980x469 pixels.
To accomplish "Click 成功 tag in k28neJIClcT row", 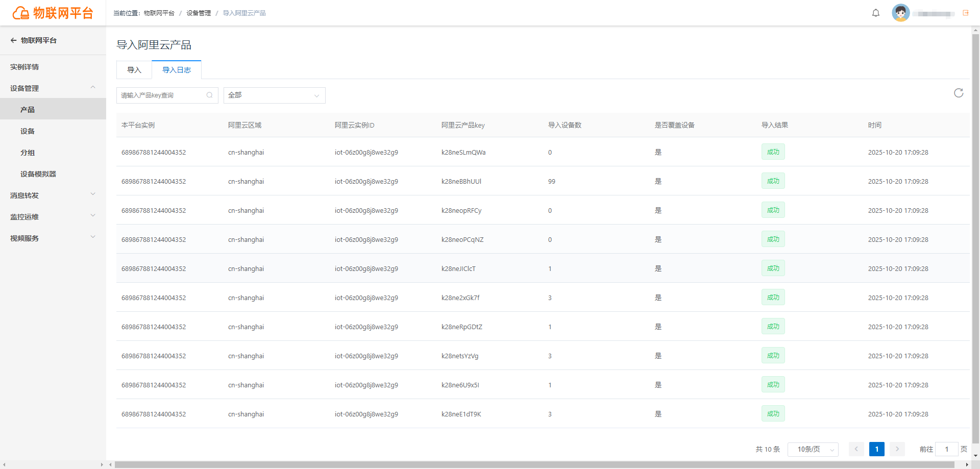I will click(x=773, y=268).
